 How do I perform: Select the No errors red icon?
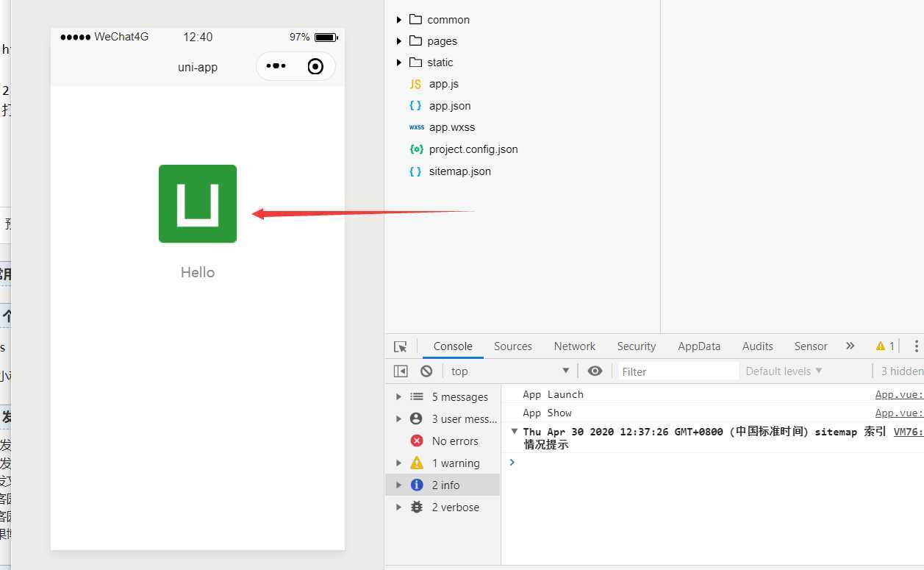[x=417, y=441]
